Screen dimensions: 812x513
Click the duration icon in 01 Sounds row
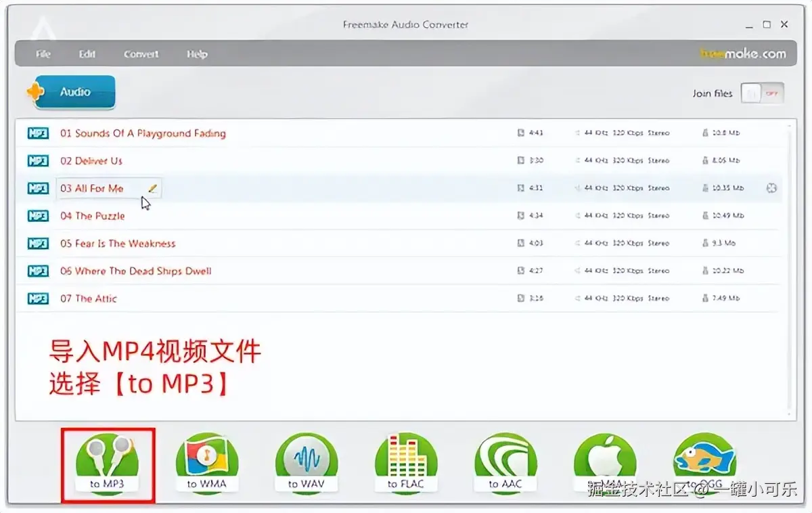point(520,133)
